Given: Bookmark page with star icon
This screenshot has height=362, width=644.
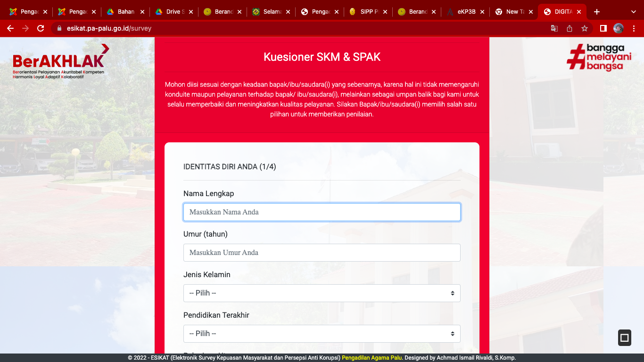Looking at the screenshot, I should coord(585,28).
